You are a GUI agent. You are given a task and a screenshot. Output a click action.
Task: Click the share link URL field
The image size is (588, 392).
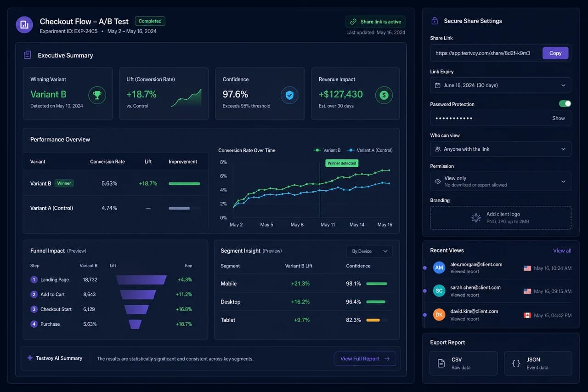(x=483, y=53)
